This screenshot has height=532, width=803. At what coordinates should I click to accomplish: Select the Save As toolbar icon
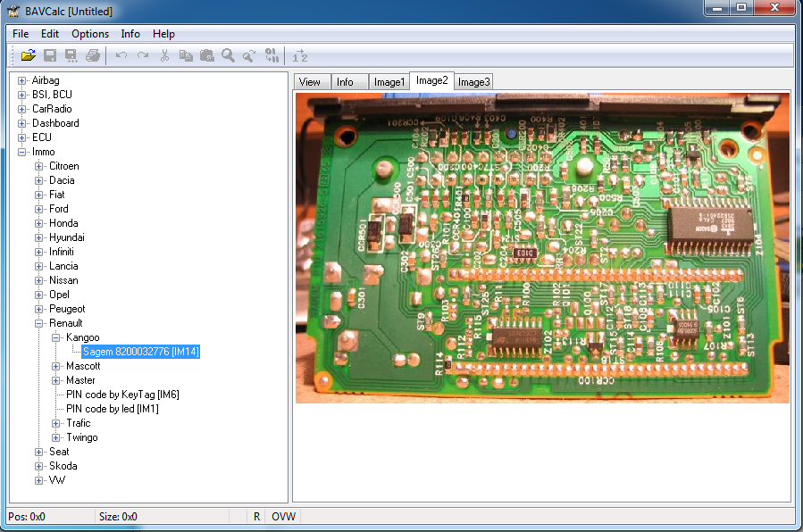click(x=71, y=55)
